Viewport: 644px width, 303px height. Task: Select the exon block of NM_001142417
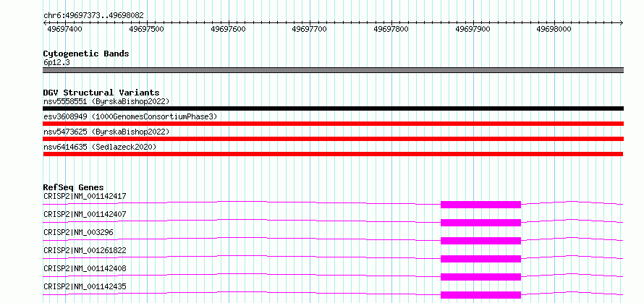pos(481,205)
